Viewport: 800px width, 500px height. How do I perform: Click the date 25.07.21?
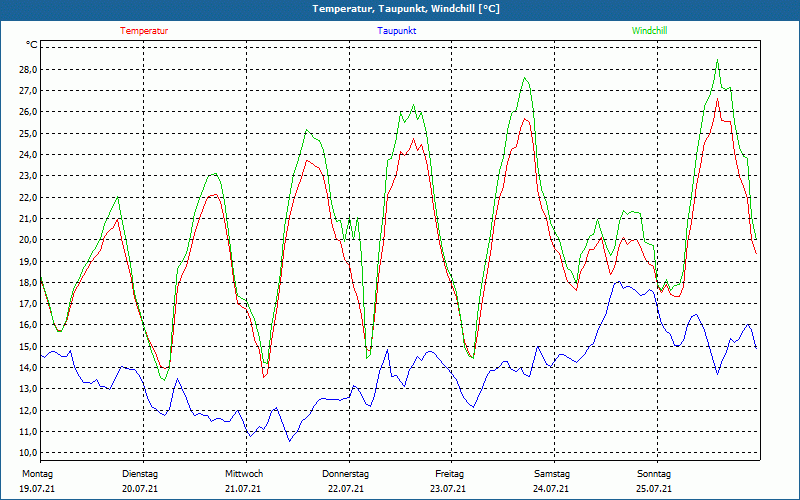click(654, 489)
